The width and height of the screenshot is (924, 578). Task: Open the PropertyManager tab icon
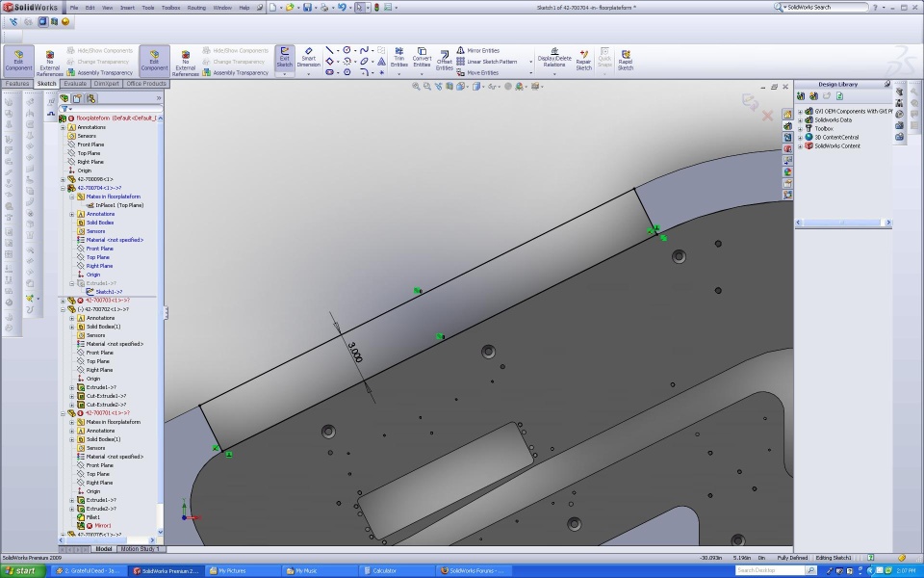(77, 98)
